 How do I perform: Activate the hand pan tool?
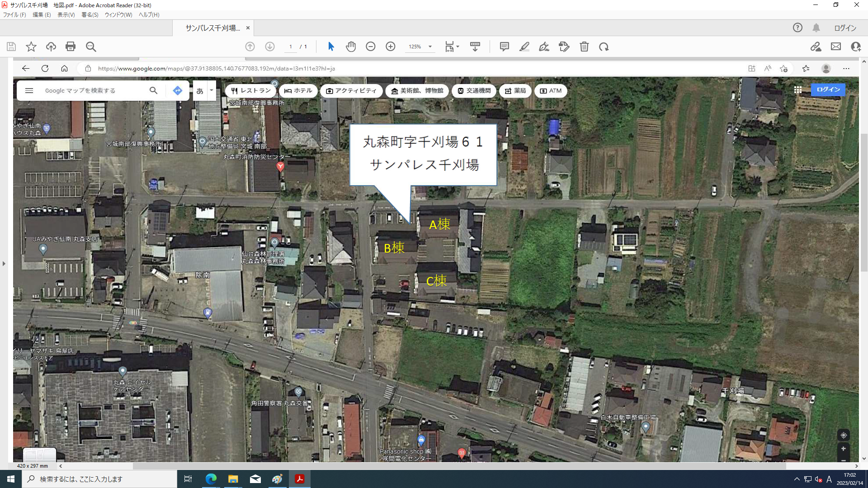tap(351, 47)
